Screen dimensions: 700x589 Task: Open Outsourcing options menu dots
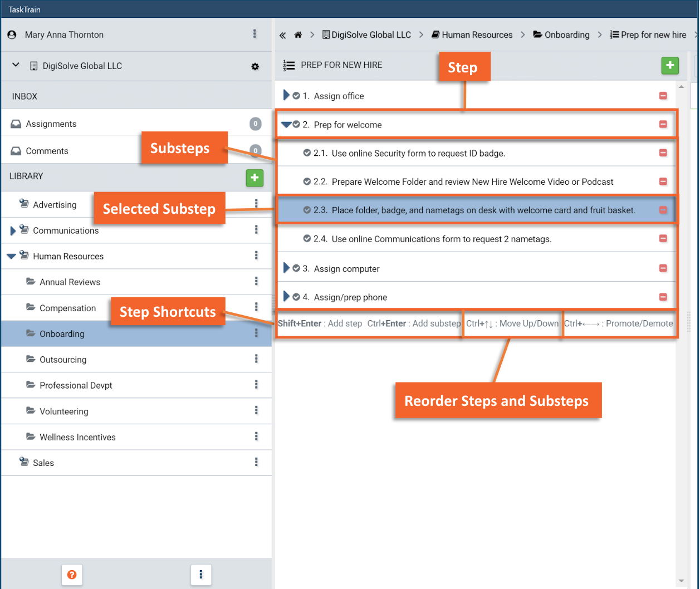pos(256,359)
